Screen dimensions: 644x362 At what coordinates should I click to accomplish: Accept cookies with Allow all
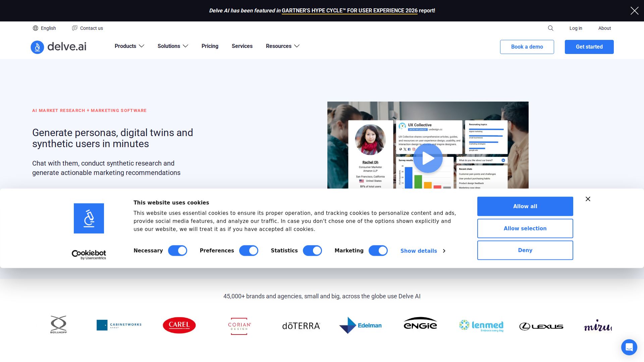tap(525, 206)
